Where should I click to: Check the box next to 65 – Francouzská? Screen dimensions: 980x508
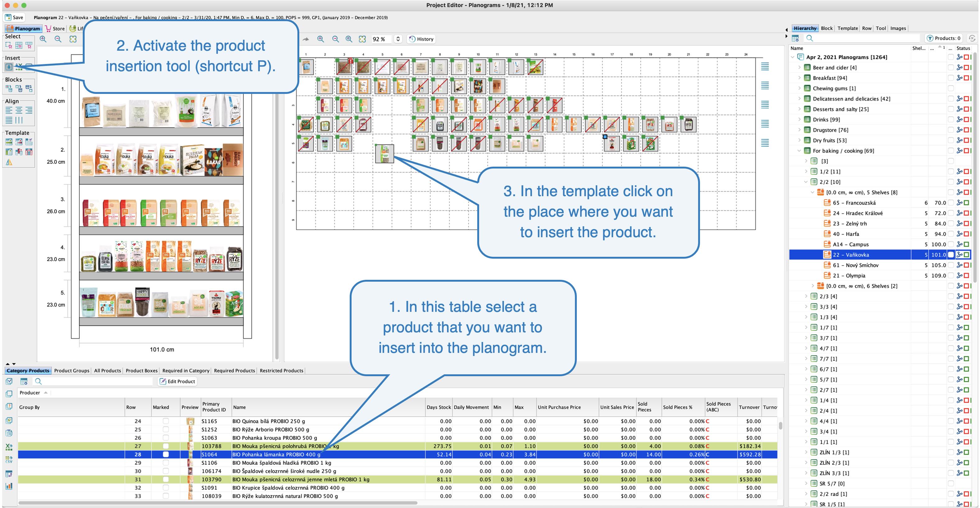[951, 203]
